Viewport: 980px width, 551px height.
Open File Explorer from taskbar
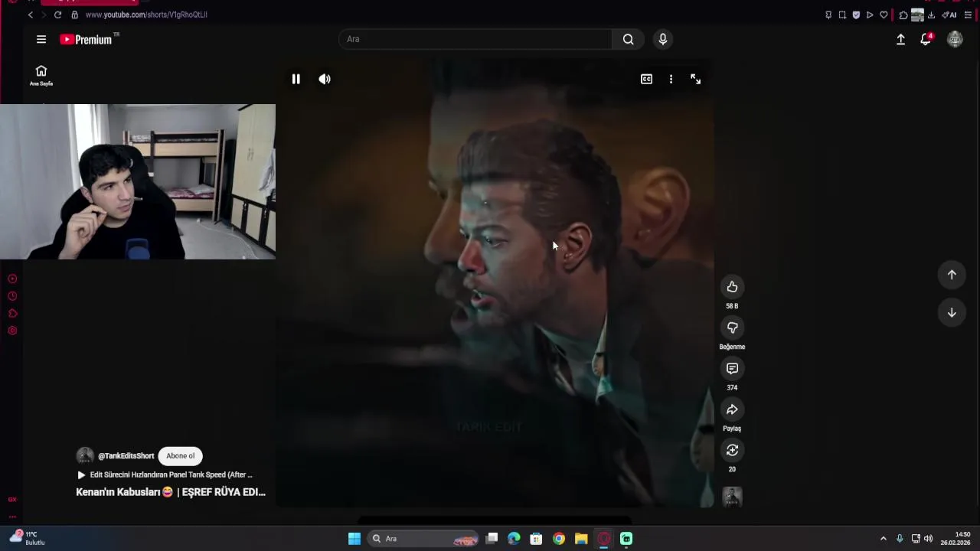pyautogui.click(x=581, y=539)
